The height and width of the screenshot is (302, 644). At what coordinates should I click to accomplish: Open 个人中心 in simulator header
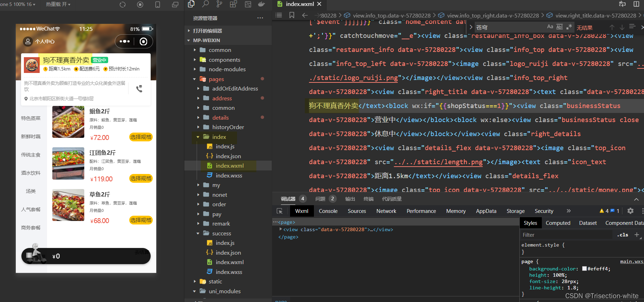tap(39, 41)
